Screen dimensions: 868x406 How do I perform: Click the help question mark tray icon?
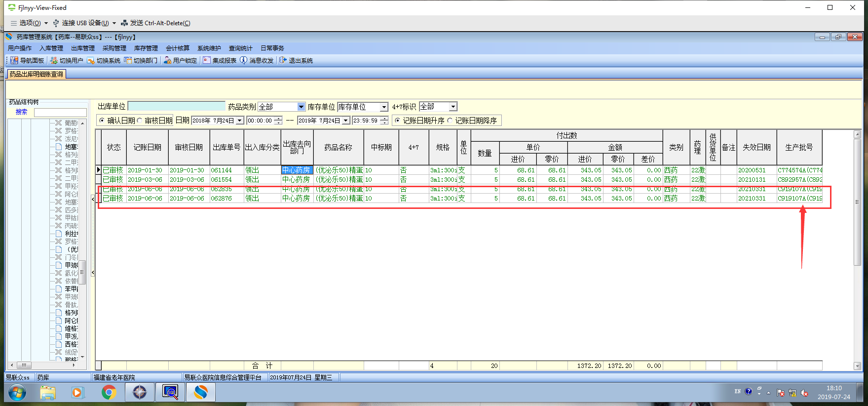[749, 392]
